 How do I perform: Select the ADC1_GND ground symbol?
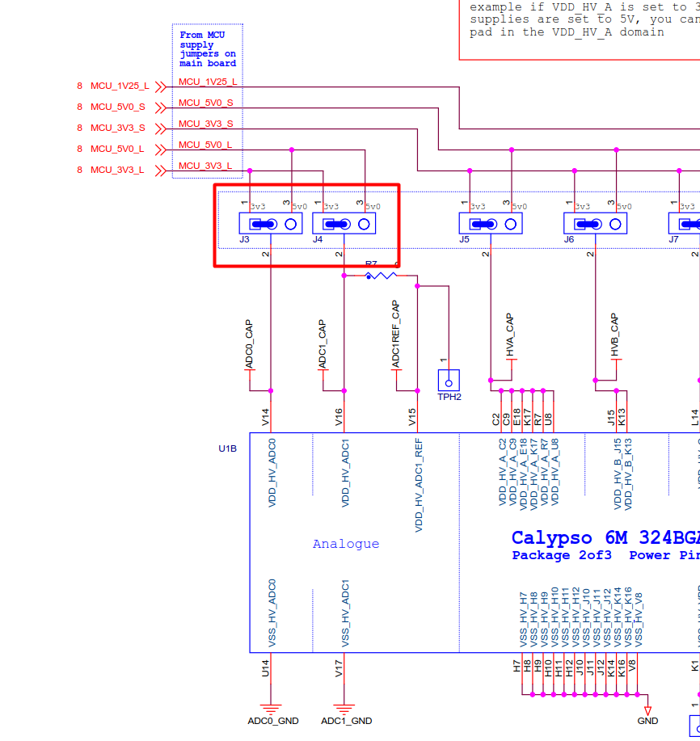(344, 709)
